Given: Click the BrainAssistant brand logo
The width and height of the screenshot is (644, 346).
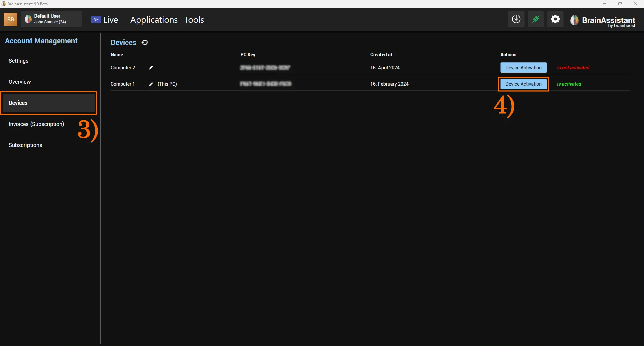Looking at the screenshot, I should point(603,21).
